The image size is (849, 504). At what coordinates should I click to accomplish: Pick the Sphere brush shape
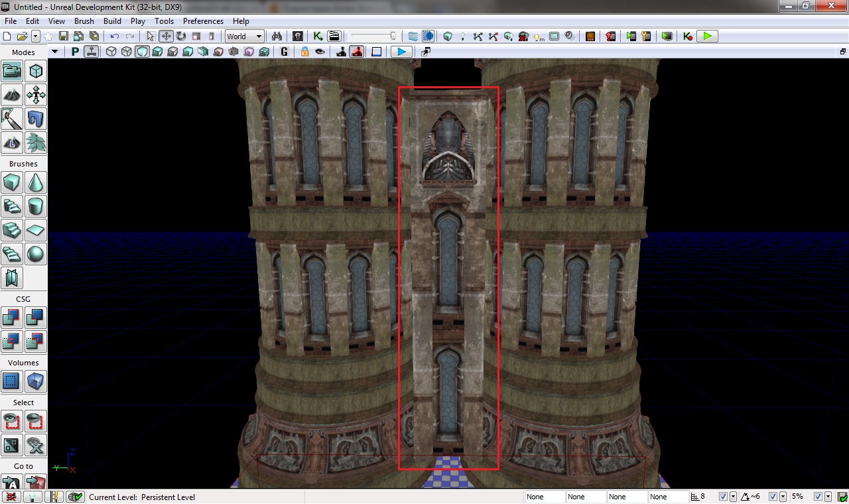(x=36, y=254)
